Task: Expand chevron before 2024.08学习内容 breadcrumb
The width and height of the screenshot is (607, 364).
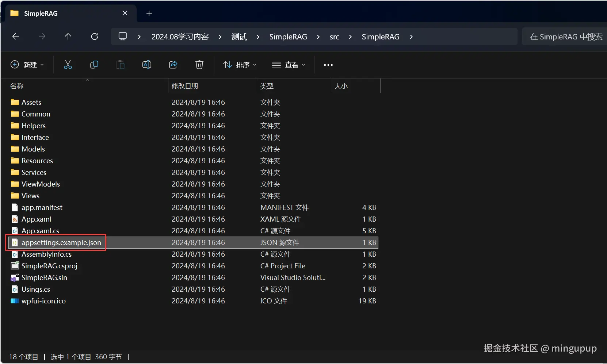Action: point(139,37)
